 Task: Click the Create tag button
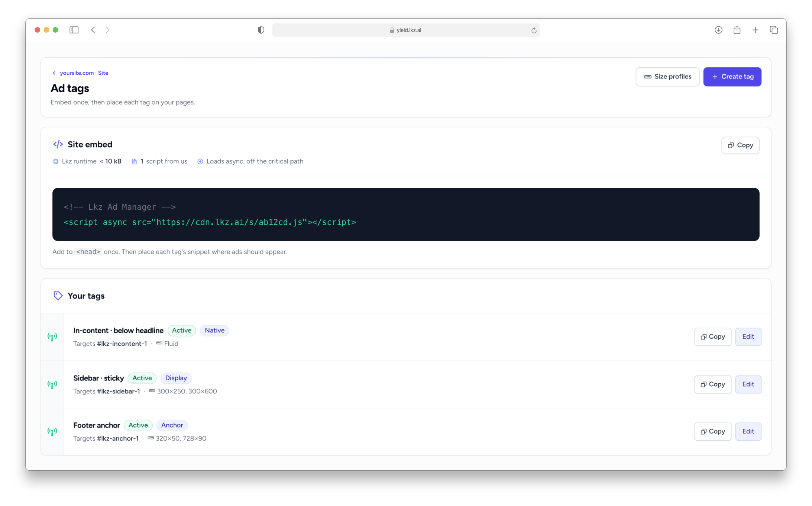click(x=732, y=77)
